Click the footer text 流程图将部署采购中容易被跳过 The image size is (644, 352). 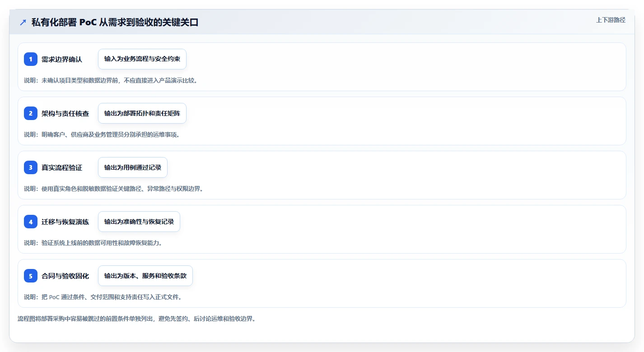click(x=137, y=319)
